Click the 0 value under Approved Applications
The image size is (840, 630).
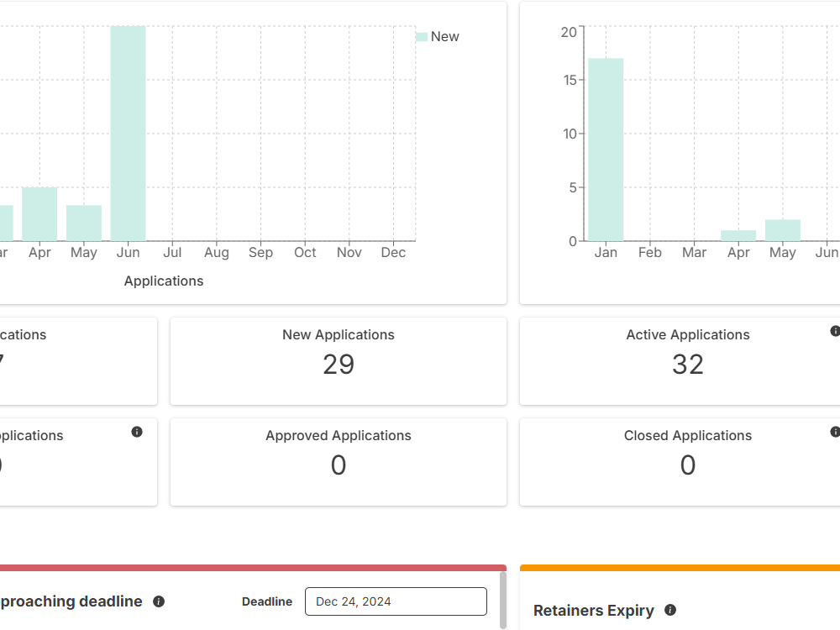[x=338, y=465]
